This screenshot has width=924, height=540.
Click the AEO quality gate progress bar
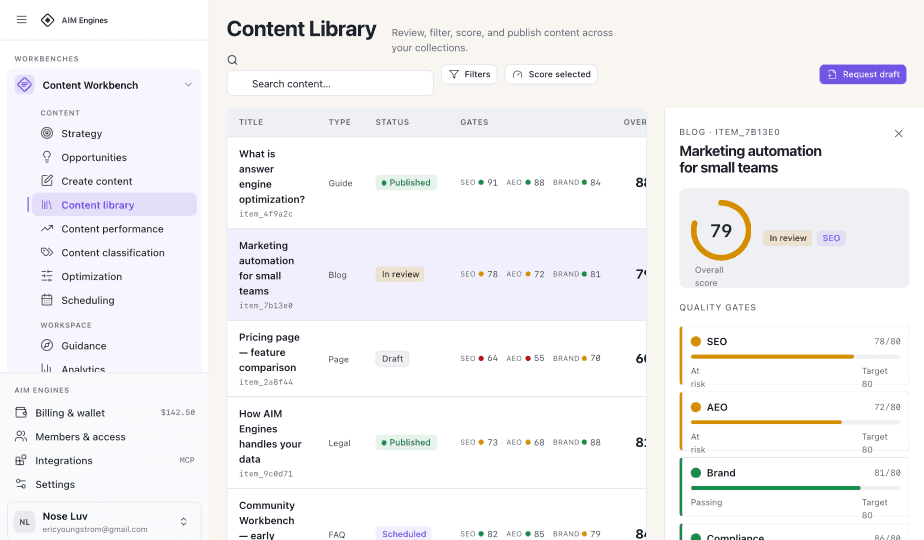point(795,422)
